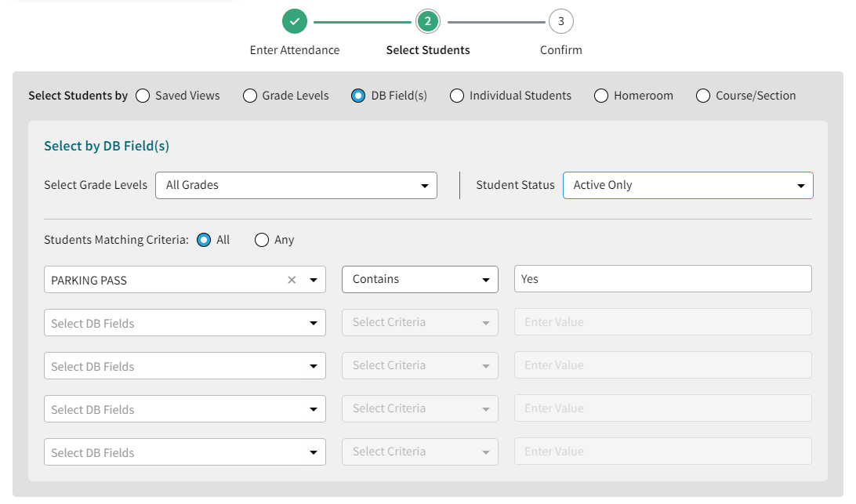
Task: Clear the PARKING PASS field selection
Action: click(292, 280)
